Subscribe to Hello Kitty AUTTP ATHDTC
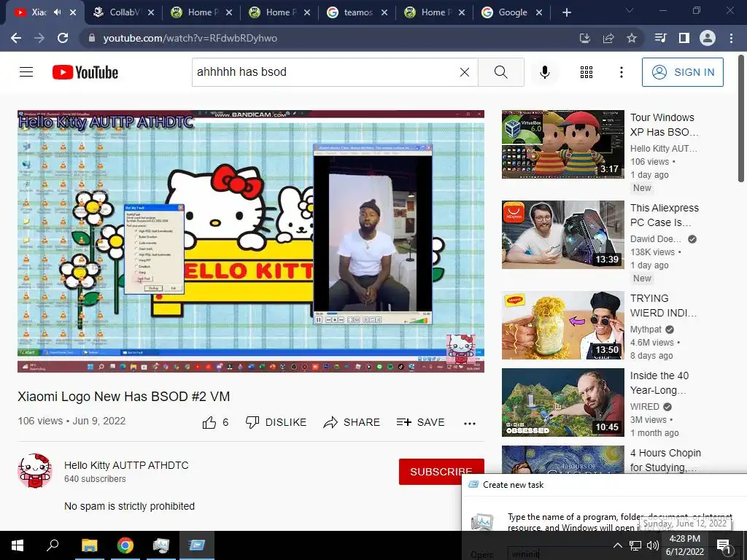Viewport: 747px width, 560px height. [x=441, y=472]
